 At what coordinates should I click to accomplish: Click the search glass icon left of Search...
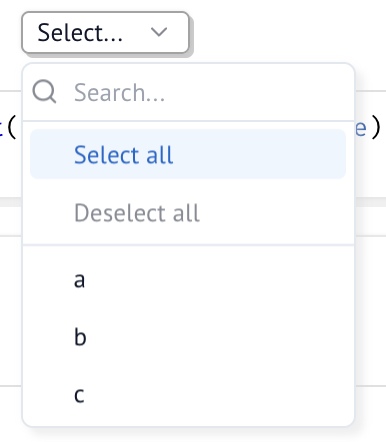click(x=44, y=91)
